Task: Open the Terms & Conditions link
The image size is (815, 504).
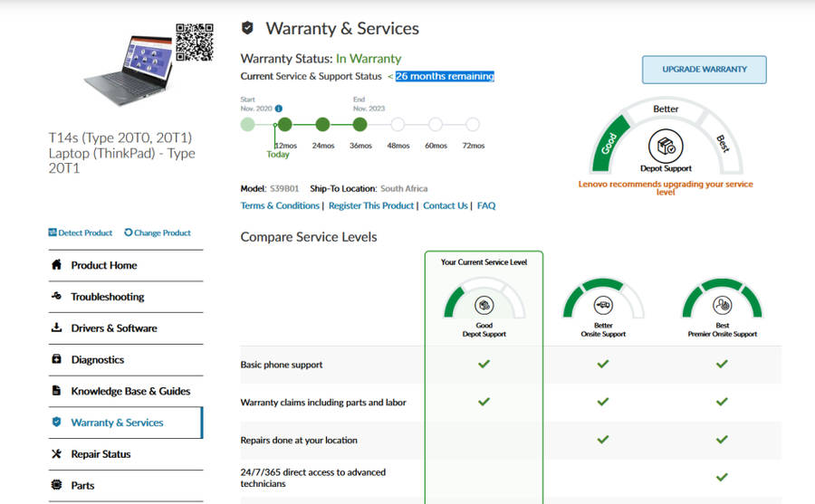Action: click(280, 205)
